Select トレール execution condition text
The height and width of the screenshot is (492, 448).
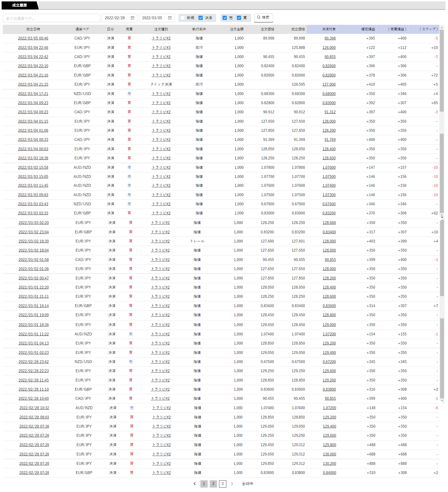pos(197,241)
